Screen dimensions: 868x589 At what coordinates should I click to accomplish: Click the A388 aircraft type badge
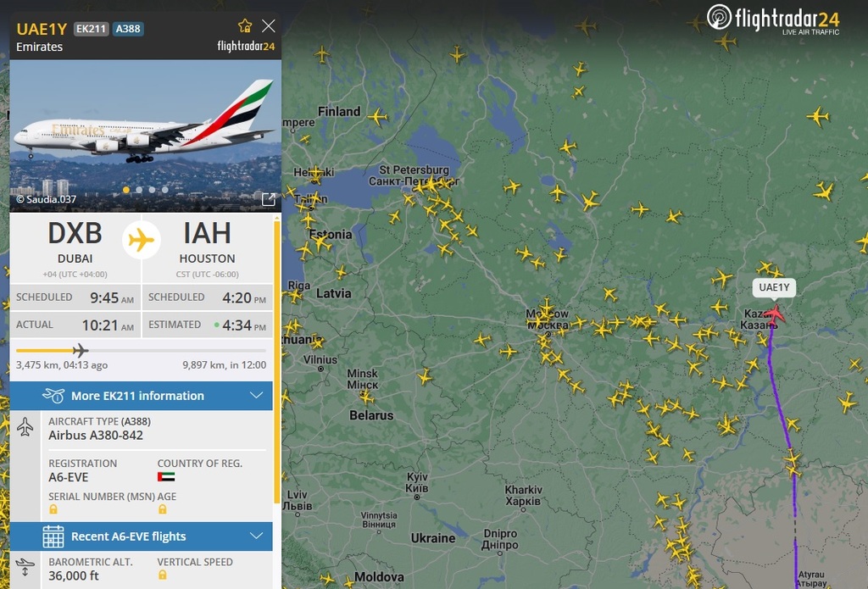point(128,29)
